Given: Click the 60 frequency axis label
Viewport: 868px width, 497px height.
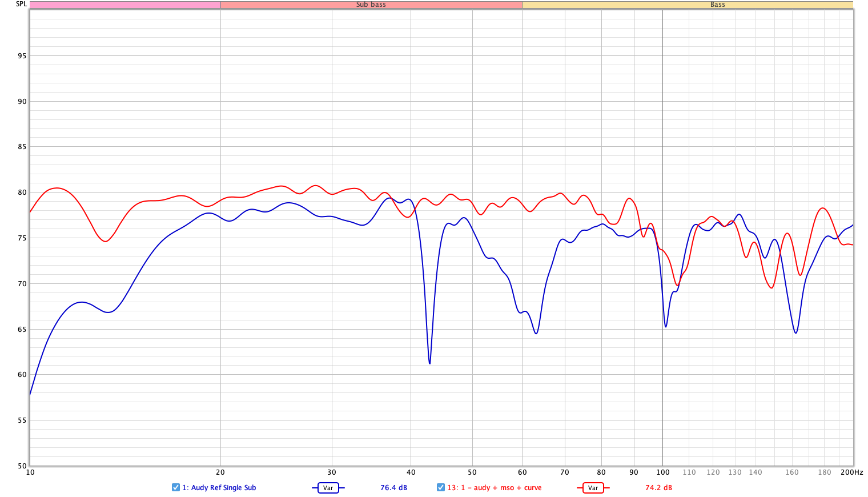Looking at the screenshot, I should coord(522,472).
